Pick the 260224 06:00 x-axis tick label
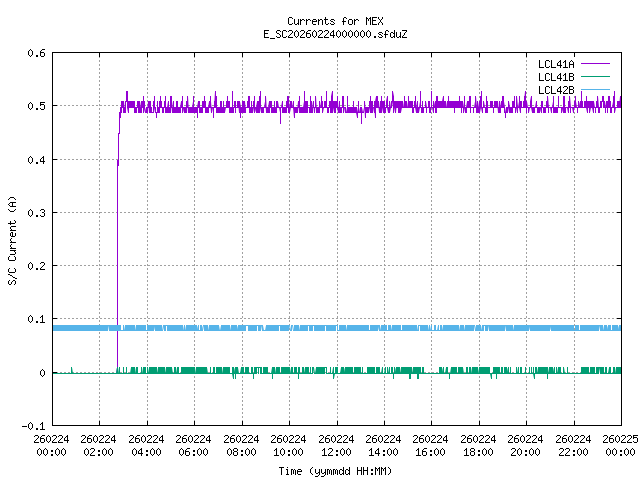640x480 pixels. [x=194, y=445]
